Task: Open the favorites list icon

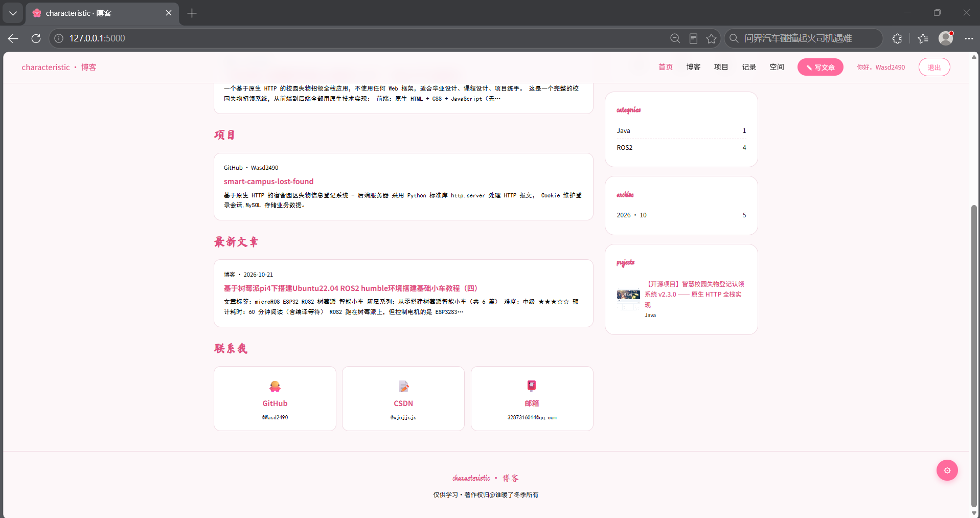Action: [x=923, y=38]
